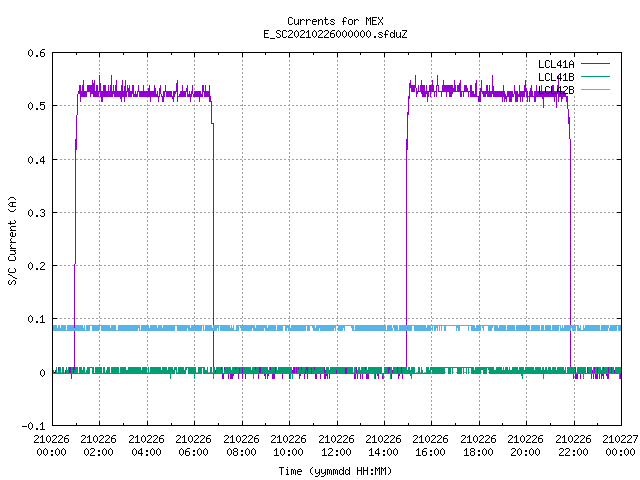Click the 210226 00:00 time tick label

click(51, 446)
